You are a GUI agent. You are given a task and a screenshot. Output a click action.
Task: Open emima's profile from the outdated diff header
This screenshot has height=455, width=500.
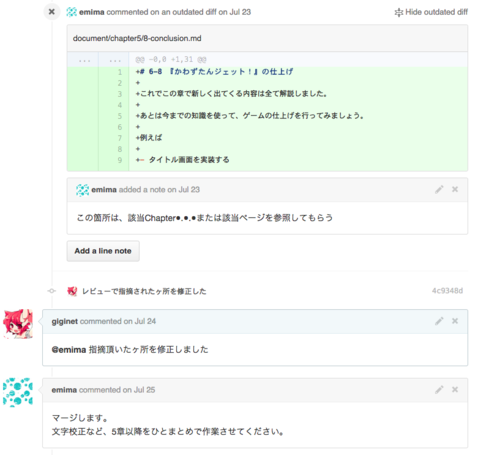(92, 12)
